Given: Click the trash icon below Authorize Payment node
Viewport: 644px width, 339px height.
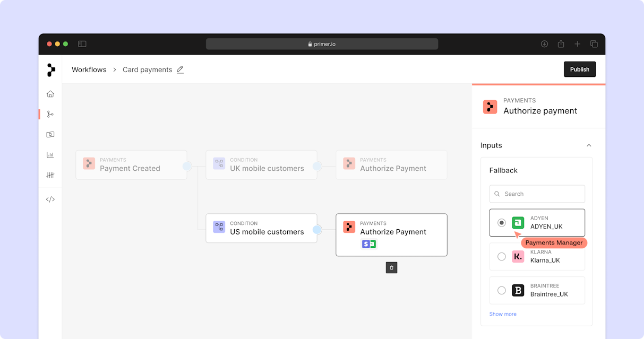Looking at the screenshot, I should pyautogui.click(x=391, y=267).
